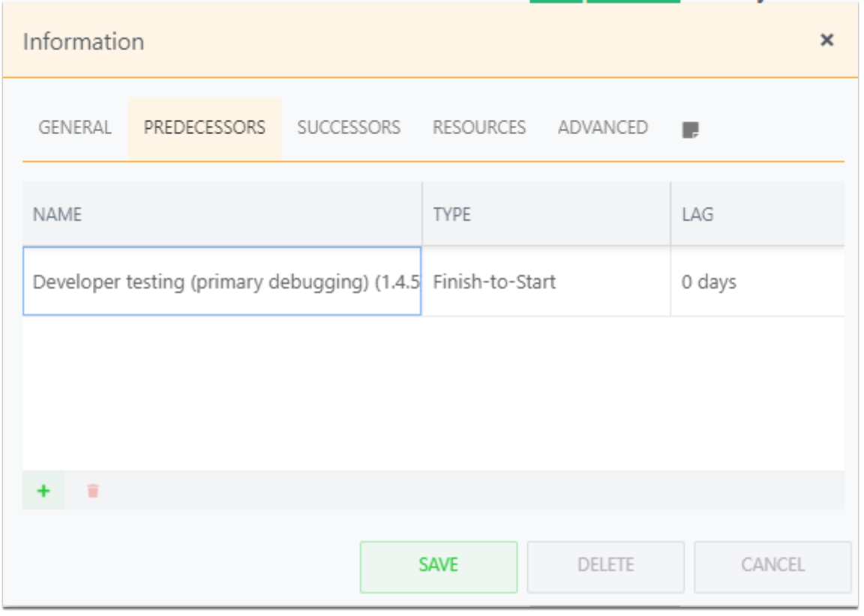Click the Cancel button

tap(772, 567)
